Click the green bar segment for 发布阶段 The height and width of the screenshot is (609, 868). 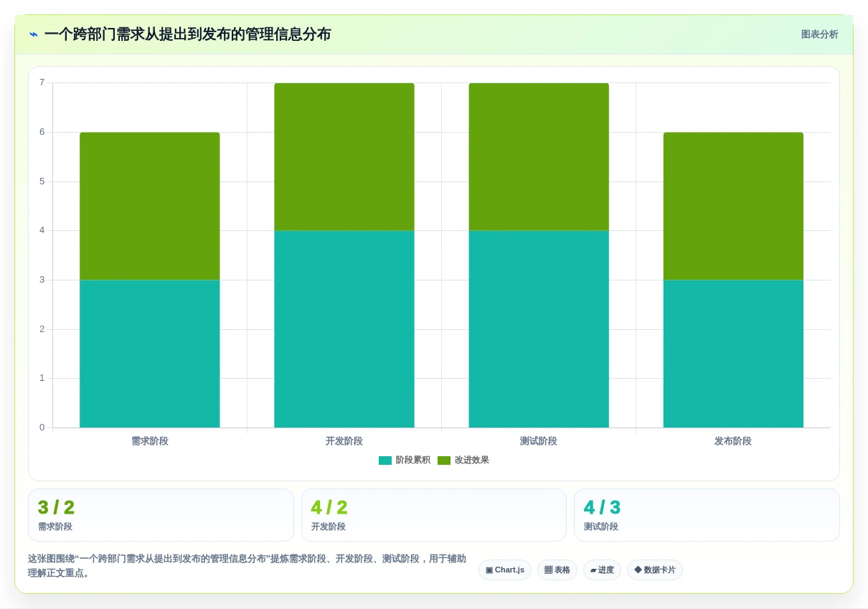click(733, 206)
